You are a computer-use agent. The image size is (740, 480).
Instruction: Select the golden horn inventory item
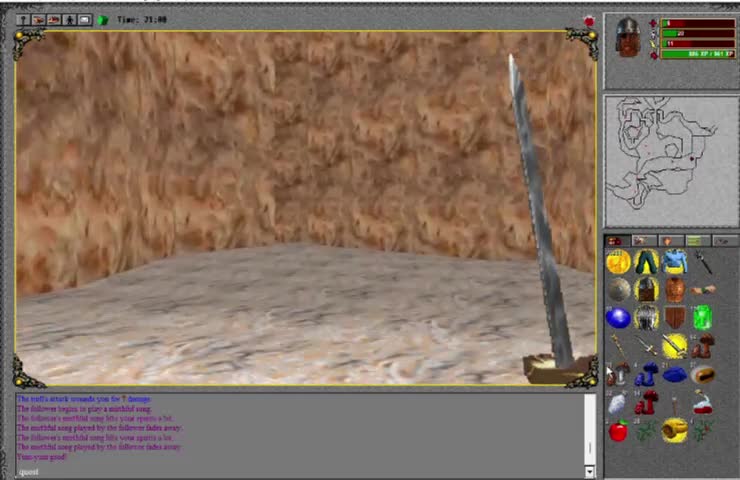click(675, 430)
